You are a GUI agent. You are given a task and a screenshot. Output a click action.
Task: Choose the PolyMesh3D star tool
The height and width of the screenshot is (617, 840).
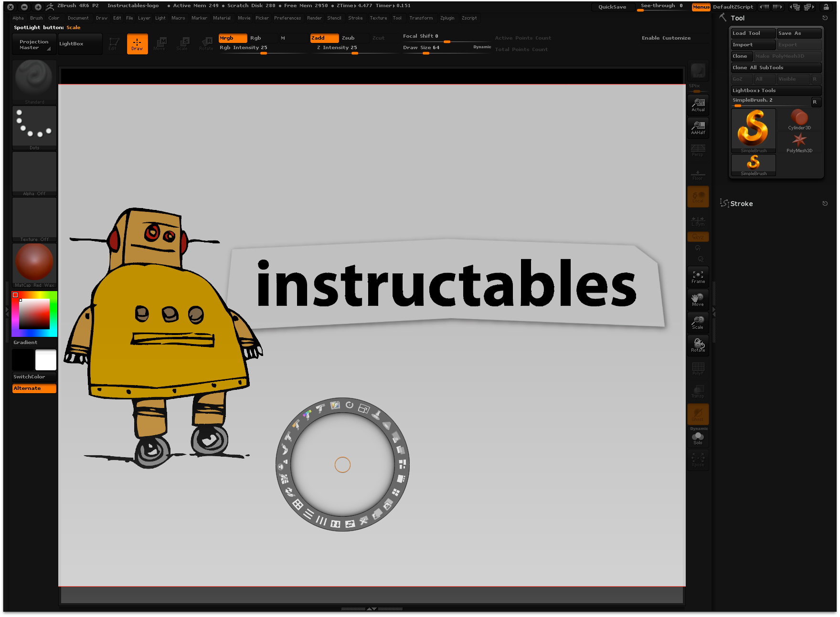pos(799,141)
